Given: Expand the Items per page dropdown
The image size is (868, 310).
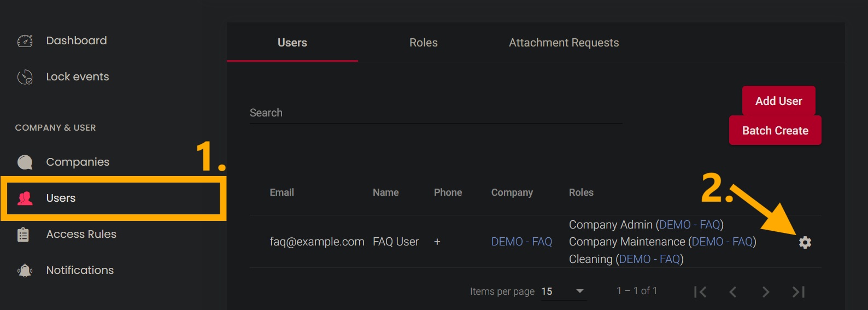Looking at the screenshot, I should (579, 291).
